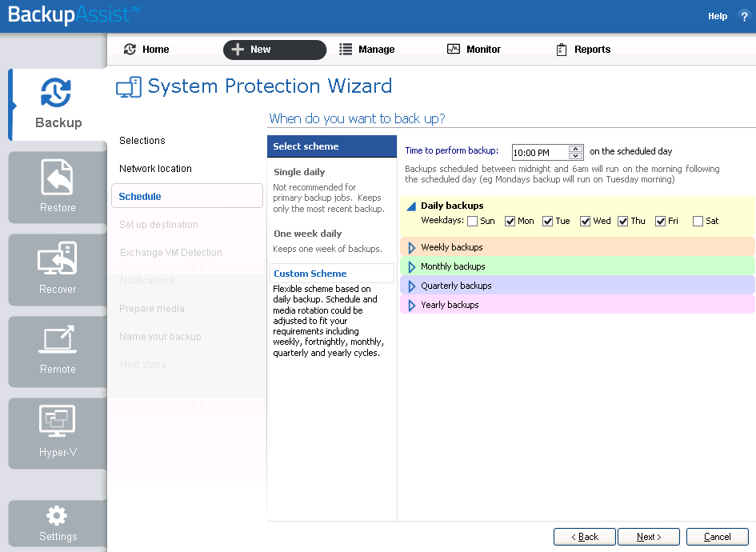The height and width of the screenshot is (552, 756).
Task: Open the Backup section icon
Action: (x=57, y=92)
